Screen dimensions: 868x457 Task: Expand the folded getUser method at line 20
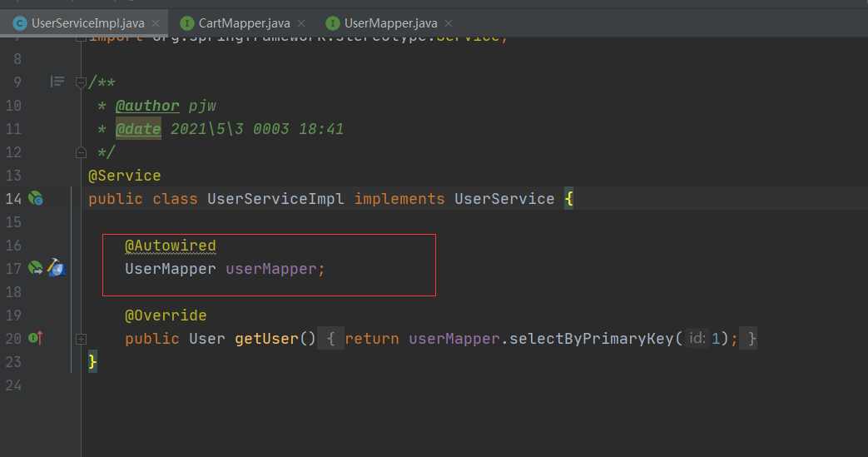[81, 339]
